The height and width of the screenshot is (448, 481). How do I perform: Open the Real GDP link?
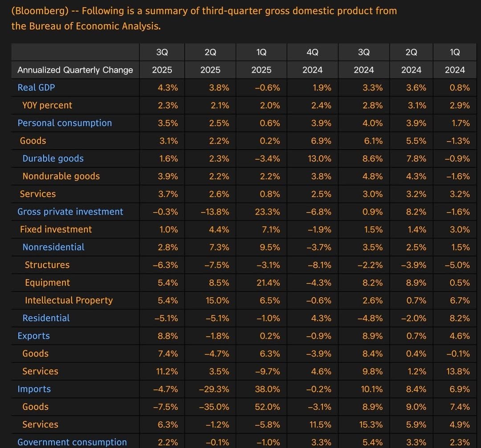(36, 87)
